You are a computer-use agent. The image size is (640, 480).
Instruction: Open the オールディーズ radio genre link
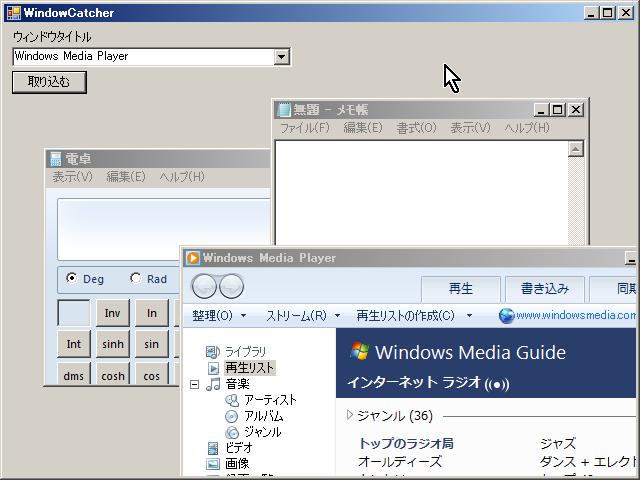click(x=400, y=462)
